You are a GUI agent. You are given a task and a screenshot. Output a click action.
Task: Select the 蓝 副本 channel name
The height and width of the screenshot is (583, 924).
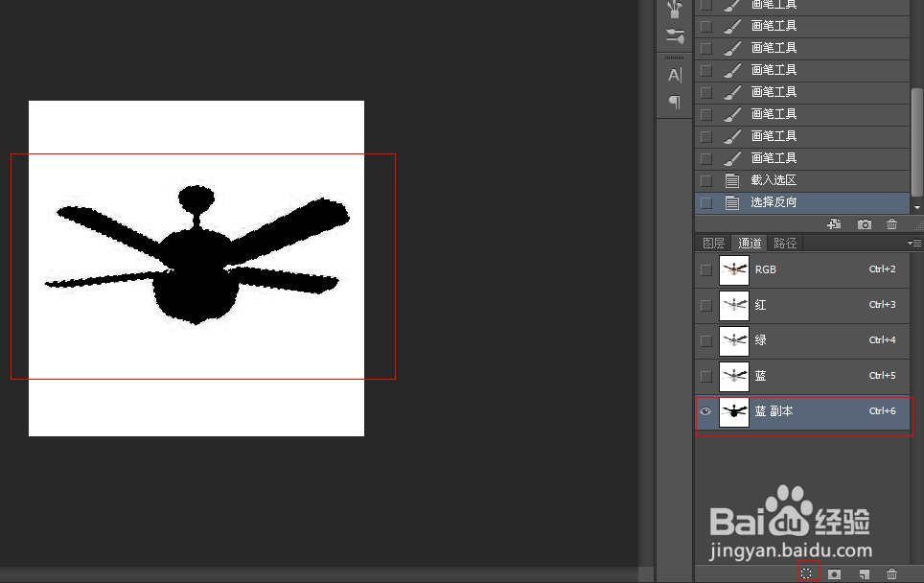pos(774,410)
